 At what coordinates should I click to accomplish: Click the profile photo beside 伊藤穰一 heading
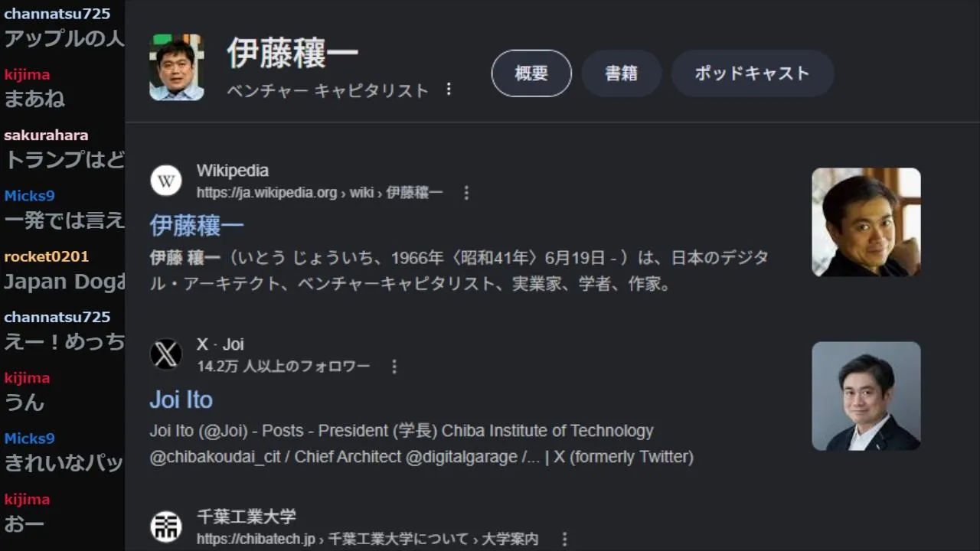coord(177,67)
